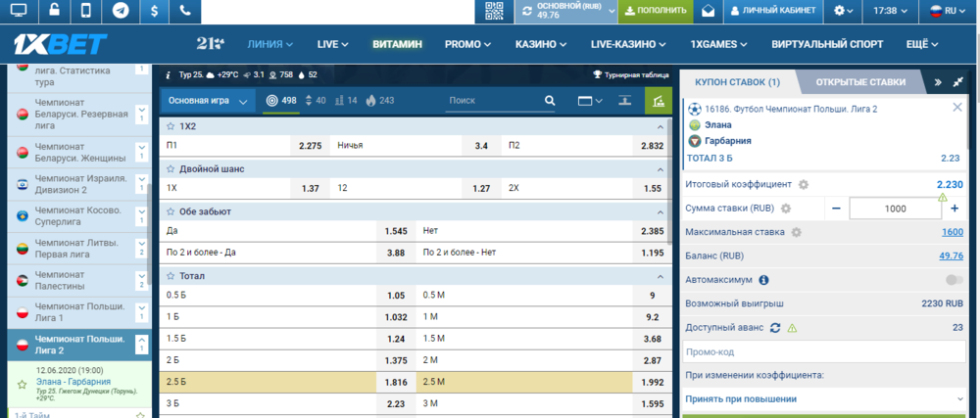Viewport: 980px width, 418px height.
Task: Open the 17:38 time dropdown
Action: [891, 11]
